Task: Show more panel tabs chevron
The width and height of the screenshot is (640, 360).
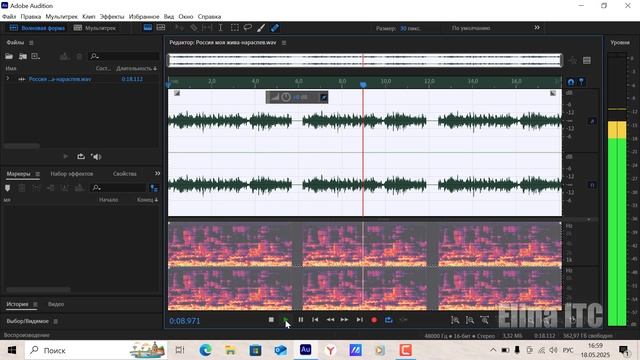Action: point(157,173)
